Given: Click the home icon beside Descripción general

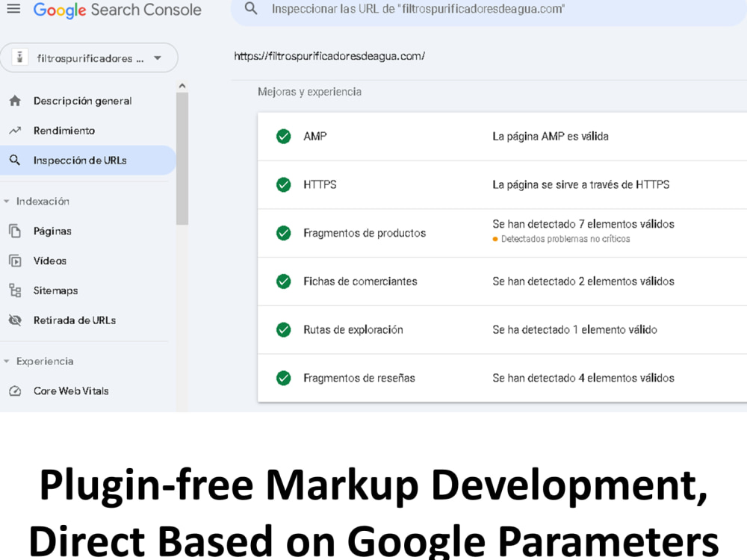Looking at the screenshot, I should click(15, 101).
